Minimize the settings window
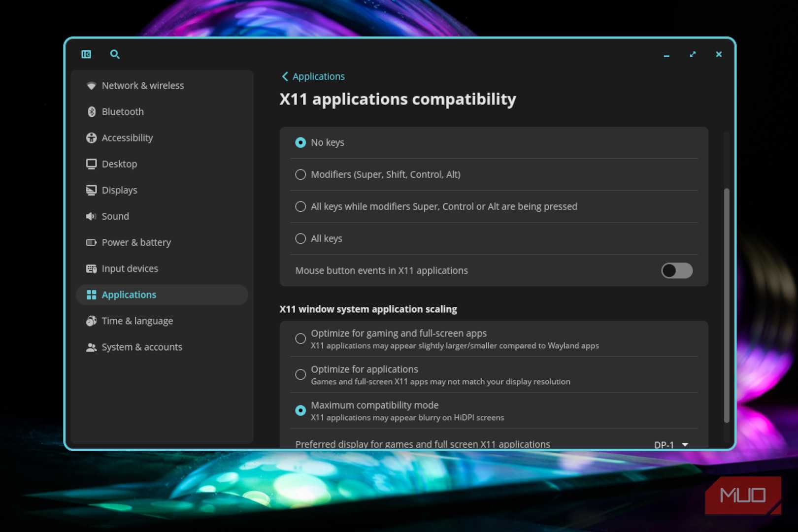Image resolution: width=798 pixels, height=532 pixels. 666,55
